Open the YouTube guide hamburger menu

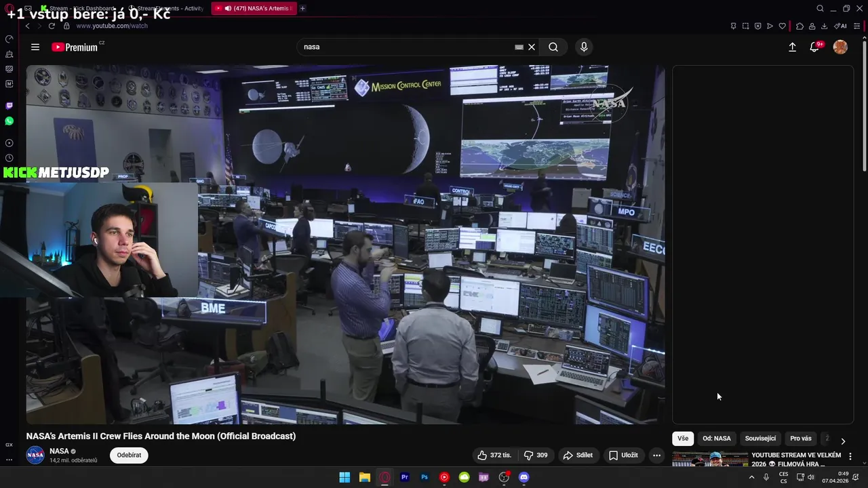(x=35, y=47)
